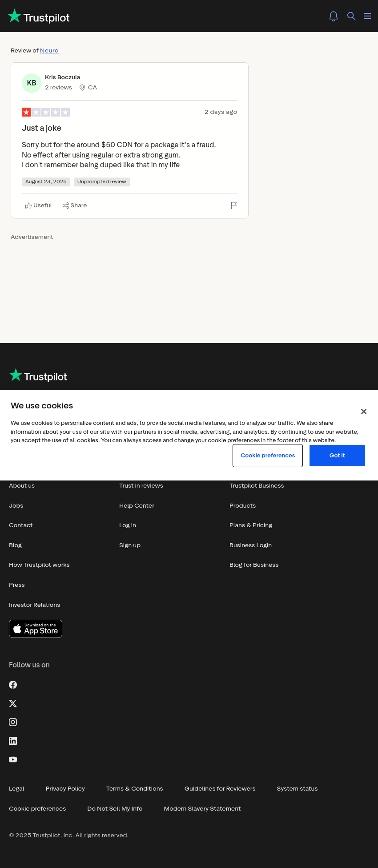Screen dimensions: 378x868
Task: Share the Just a joke review
Action: click(75, 206)
